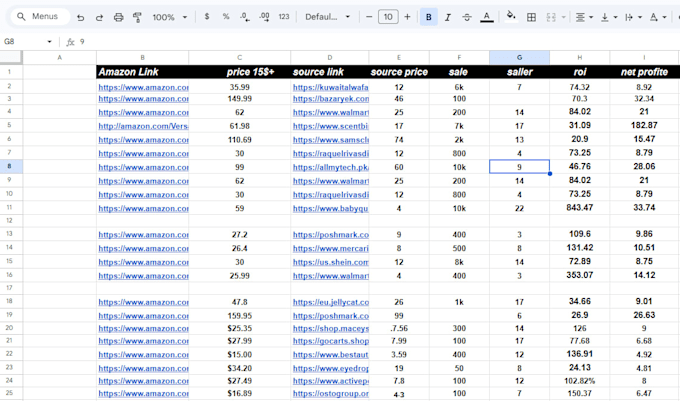Format as currency with dollar icon
This screenshot has width=680, height=401.
207,17
